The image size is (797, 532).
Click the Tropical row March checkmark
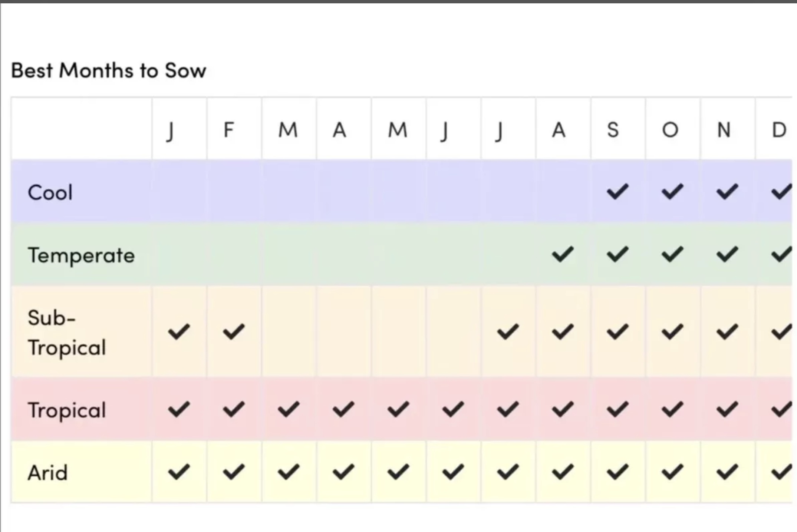click(x=289, y=409)
